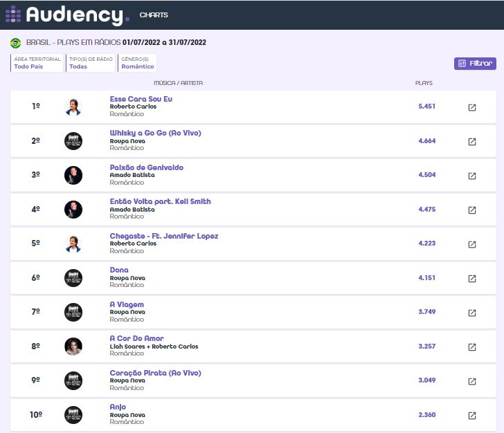Open song Anjo
This screenshot has width=504, height=433.
tap(118, 407)
